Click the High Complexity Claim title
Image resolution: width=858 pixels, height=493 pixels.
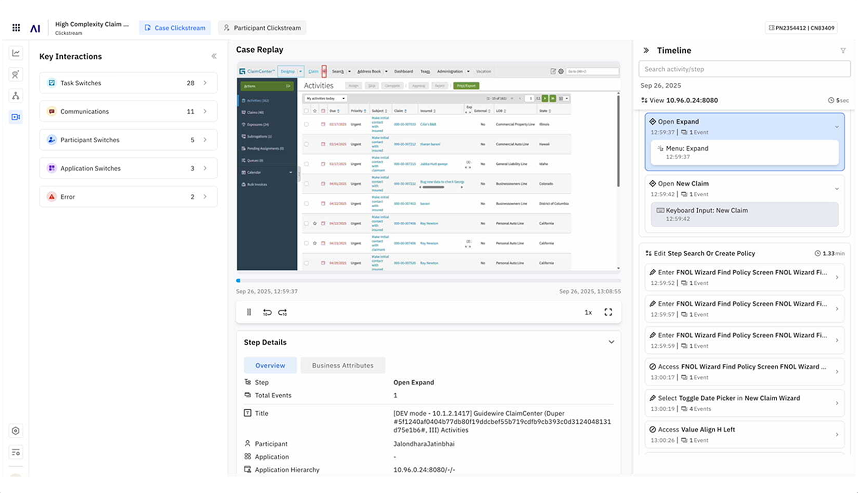[x=92, y=24]
